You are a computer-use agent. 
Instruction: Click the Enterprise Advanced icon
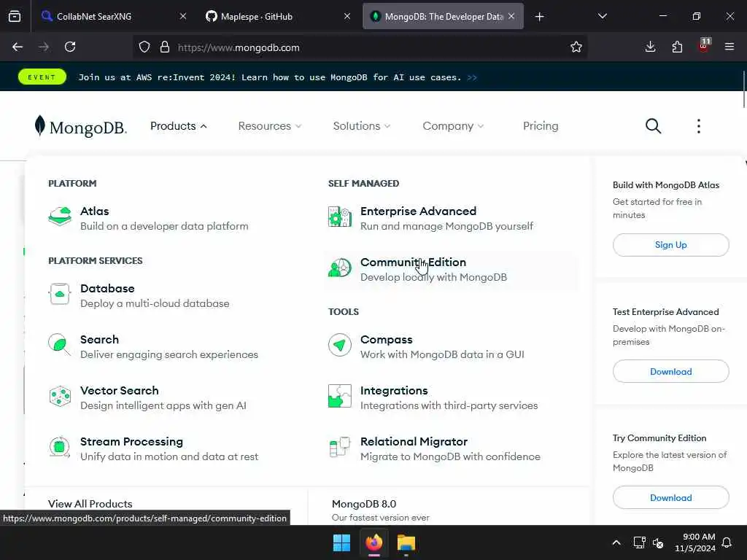click(340, 217)
